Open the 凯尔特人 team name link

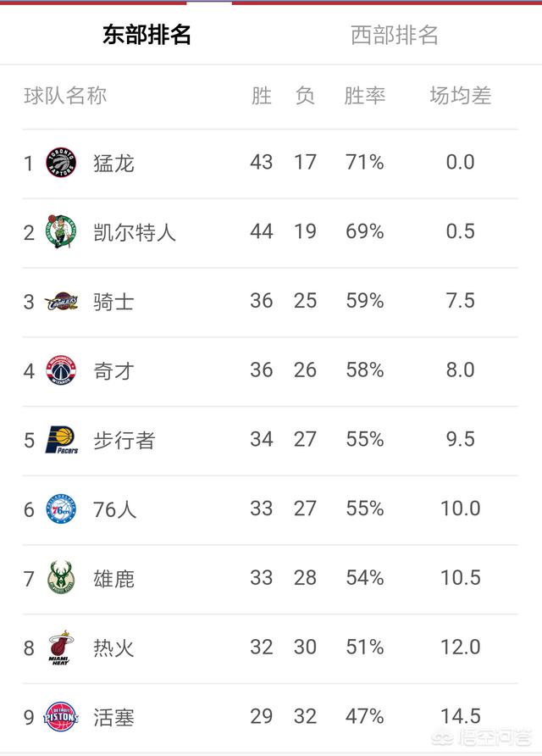[134, 231]
